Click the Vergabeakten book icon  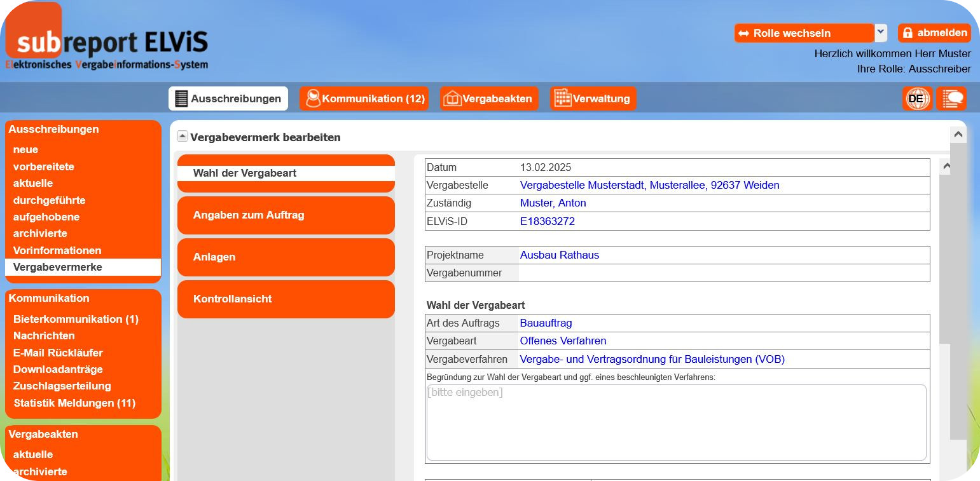click(452, 98)
